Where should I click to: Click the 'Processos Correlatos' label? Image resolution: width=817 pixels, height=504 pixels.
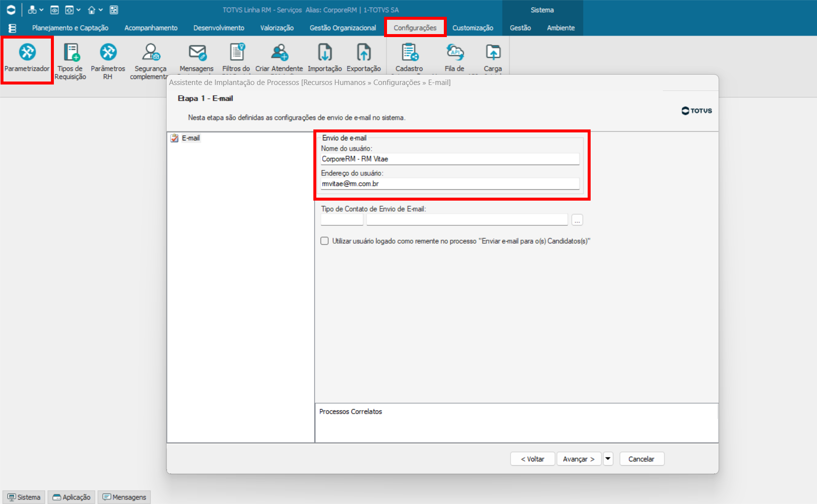[x=350, y=412]
